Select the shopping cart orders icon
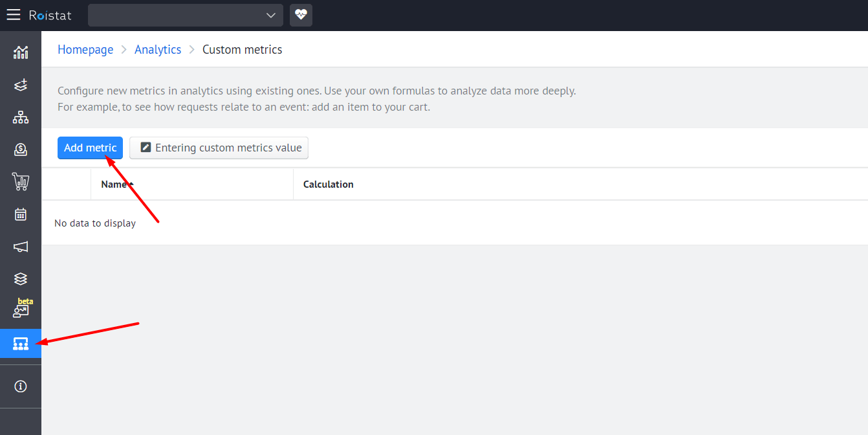 coord(21,182)
